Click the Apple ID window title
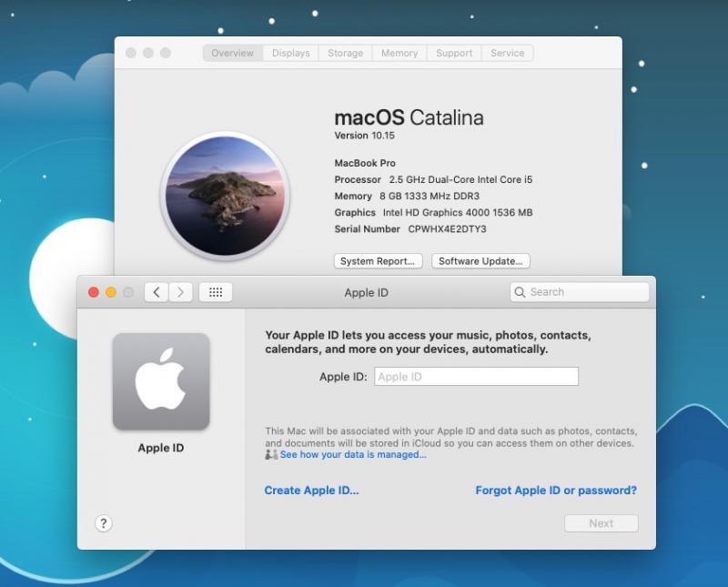This screenshot has width=728, height=587. click(367, 292)
